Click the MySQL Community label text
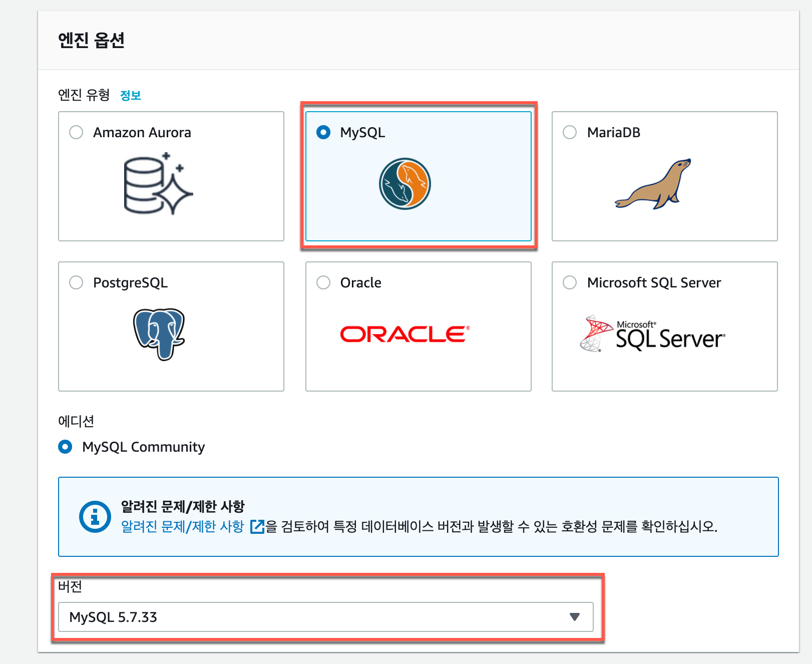The height and width of the screenshot is (664, 812). coord(144,447)
